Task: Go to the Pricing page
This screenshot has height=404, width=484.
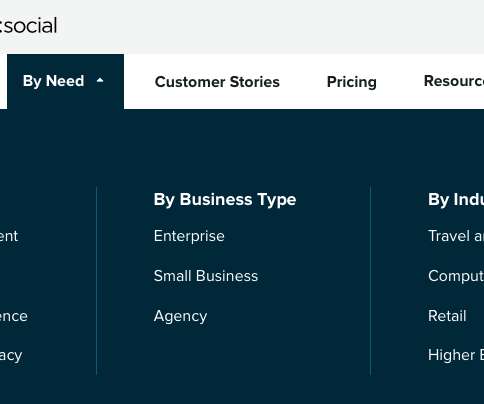Action: click(352, 82)
